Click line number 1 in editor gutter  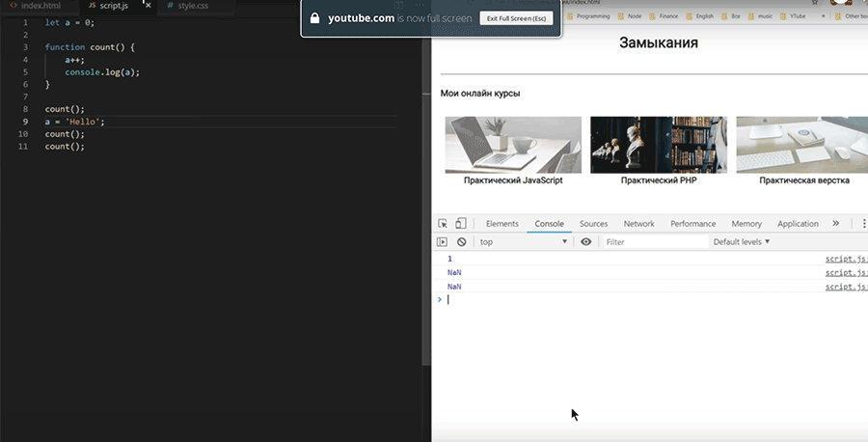[x=25, y=23]
